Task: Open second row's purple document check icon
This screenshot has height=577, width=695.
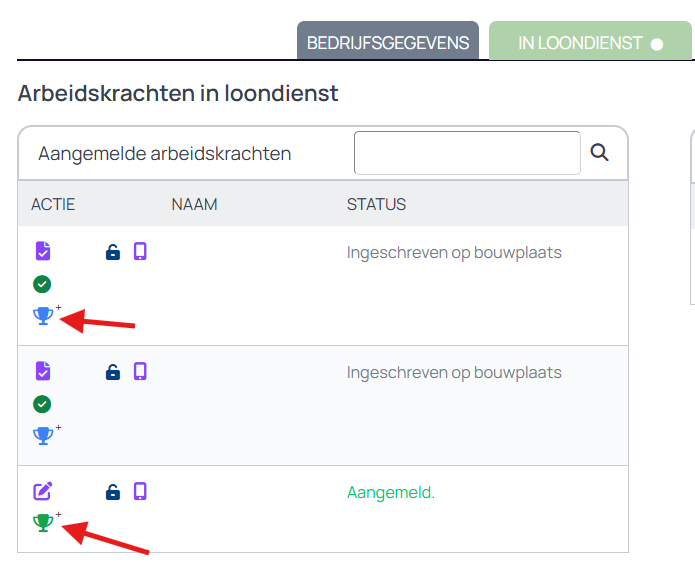Action: [42, 372]
